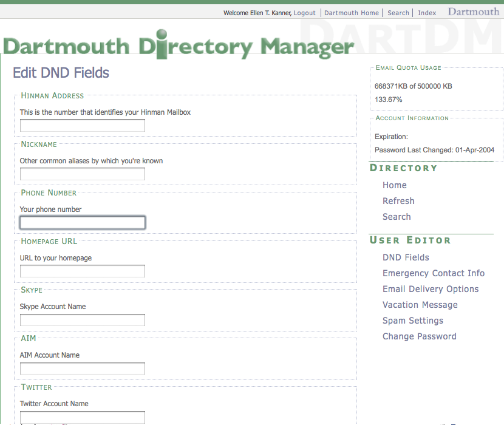Image resolution: width=504 pixels, height=425 pixels.
Task: Open the Dartmouth Home link
Action: 352,13
